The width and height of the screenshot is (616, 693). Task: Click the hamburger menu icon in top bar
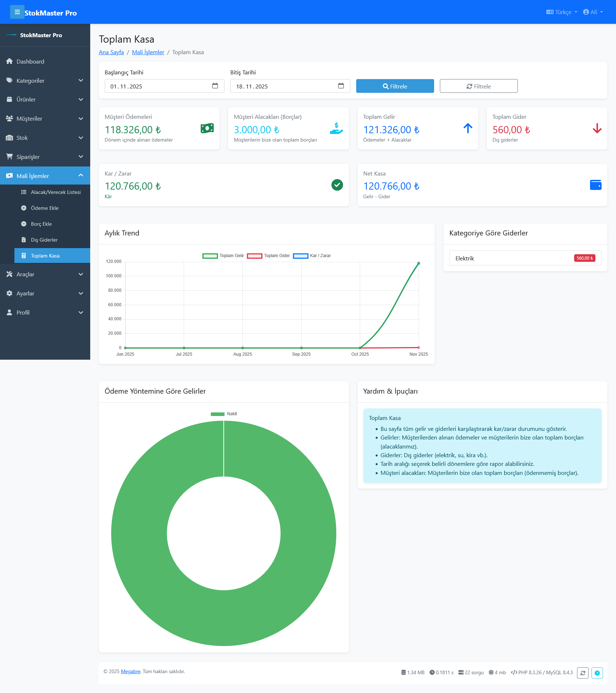coord(17,12)
